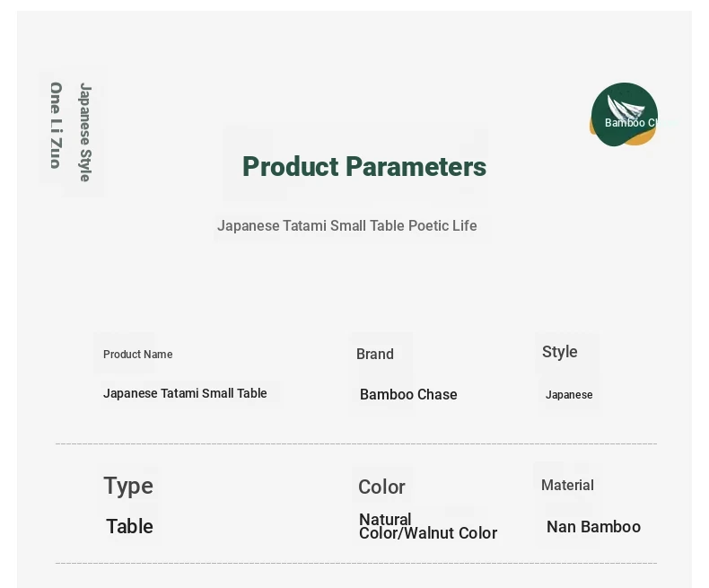The height and width of the screenshot is (588, 709).
Task: Click the white leaf graphic in logo
Action: coord(626,108)
